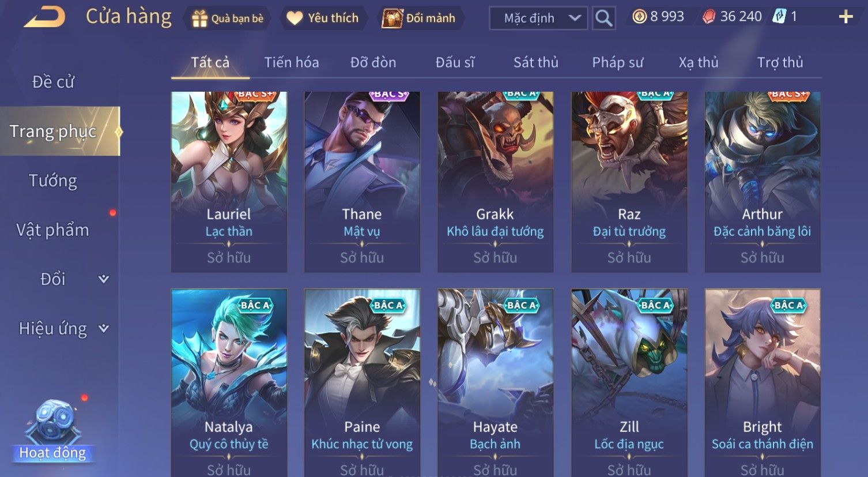Open the Vật phẩm sidebar category
Image resolution: width=868 pixels, height=477 pixels.
[x=53, y=230]
